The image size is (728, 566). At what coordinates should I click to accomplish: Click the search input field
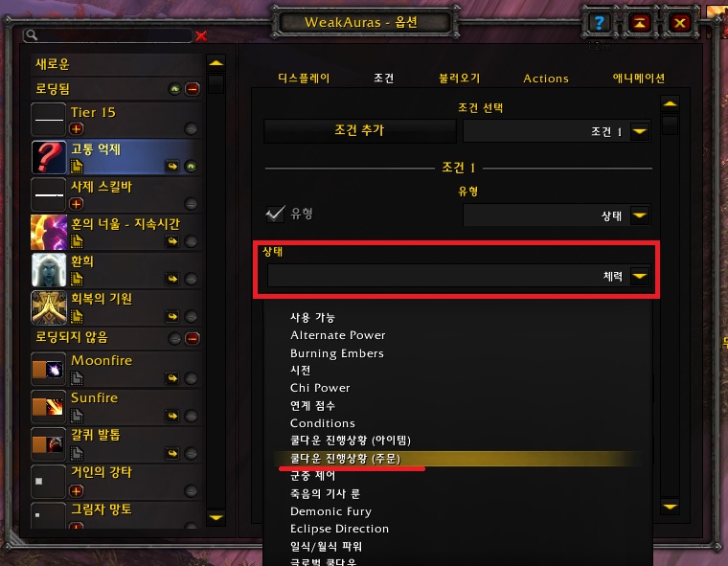pos(107,35)
